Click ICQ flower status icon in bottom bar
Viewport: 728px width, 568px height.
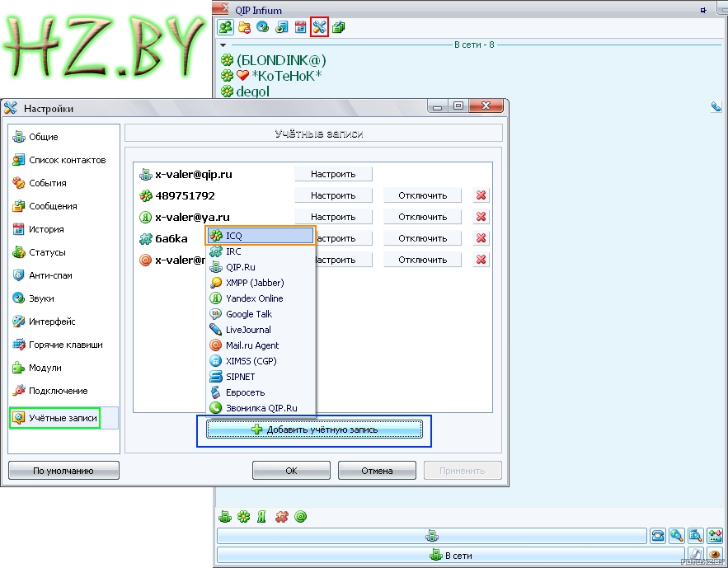click(x=244, y=517)
